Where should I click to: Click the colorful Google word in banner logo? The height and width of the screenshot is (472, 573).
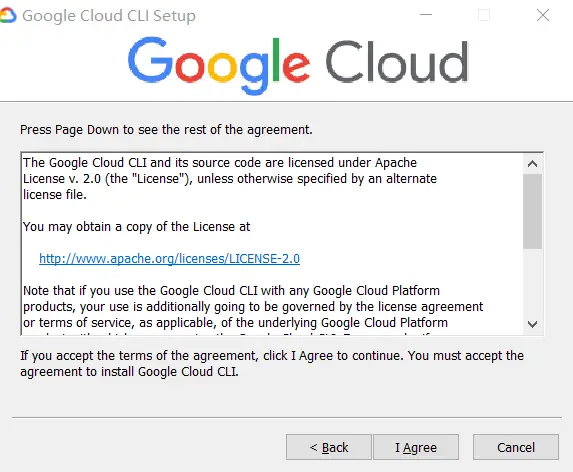(219, 65)
